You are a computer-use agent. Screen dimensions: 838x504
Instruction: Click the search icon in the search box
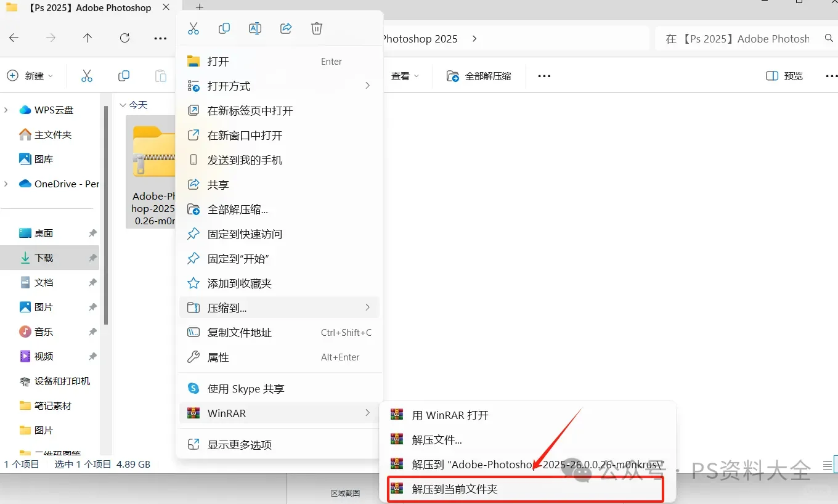tap(829, 38)
